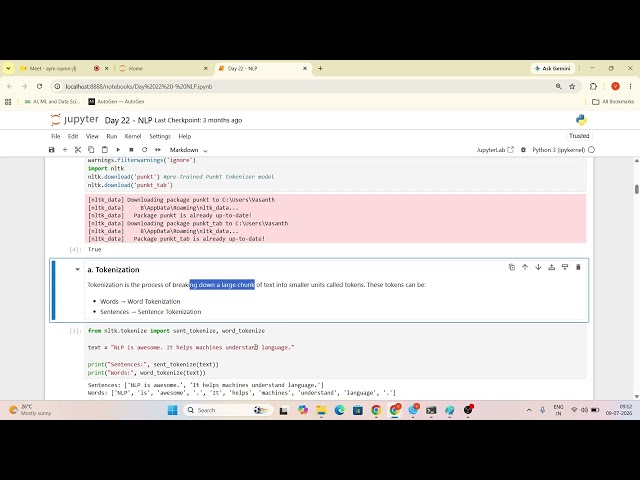Click Ask Gemini button
Viewport: 640px width, 480px height.
click(x=552, y=69)
